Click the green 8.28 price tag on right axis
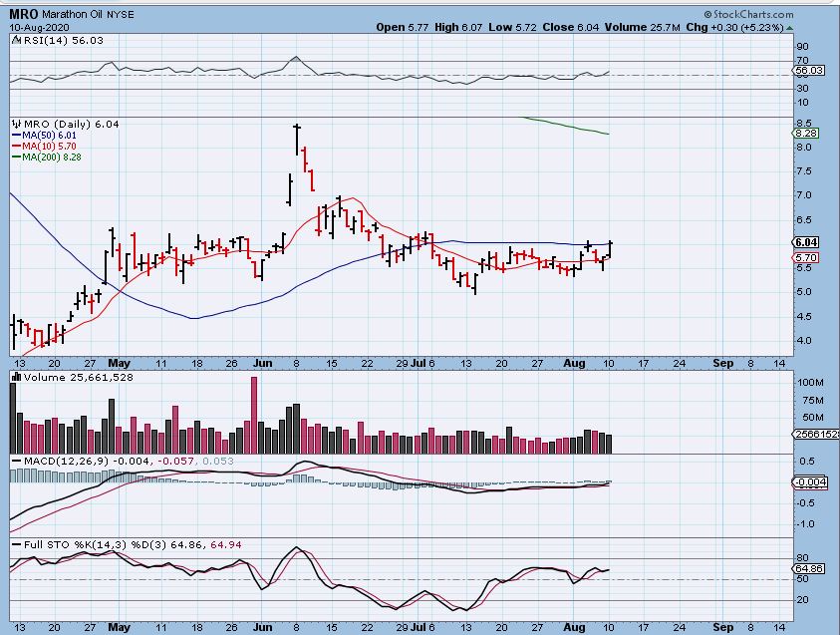 coord(806,133)
